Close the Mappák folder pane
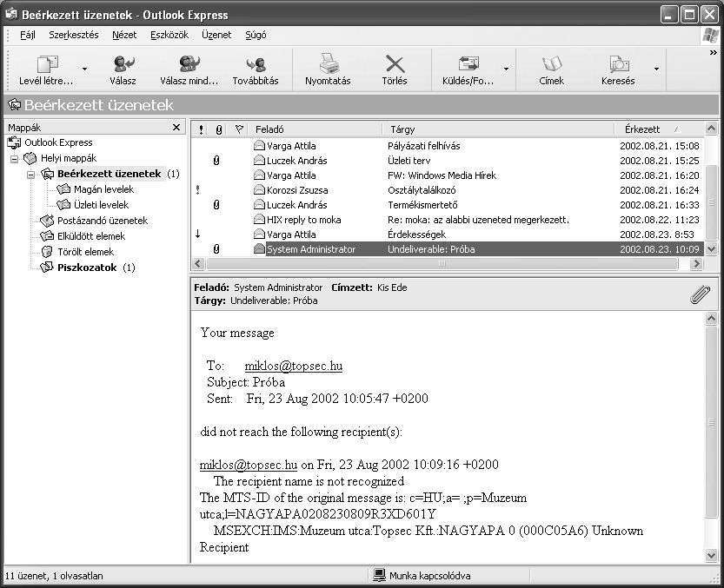 176,128
